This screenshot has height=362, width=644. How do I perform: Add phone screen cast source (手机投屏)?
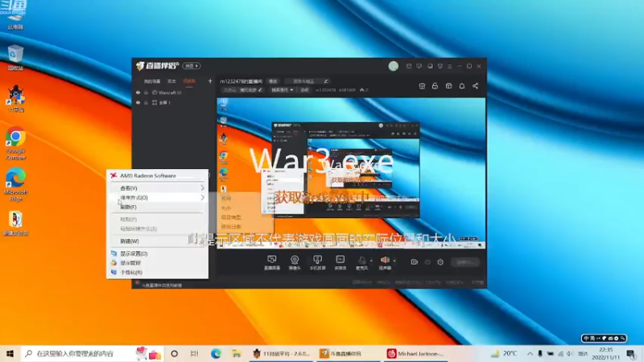(317, 263)
